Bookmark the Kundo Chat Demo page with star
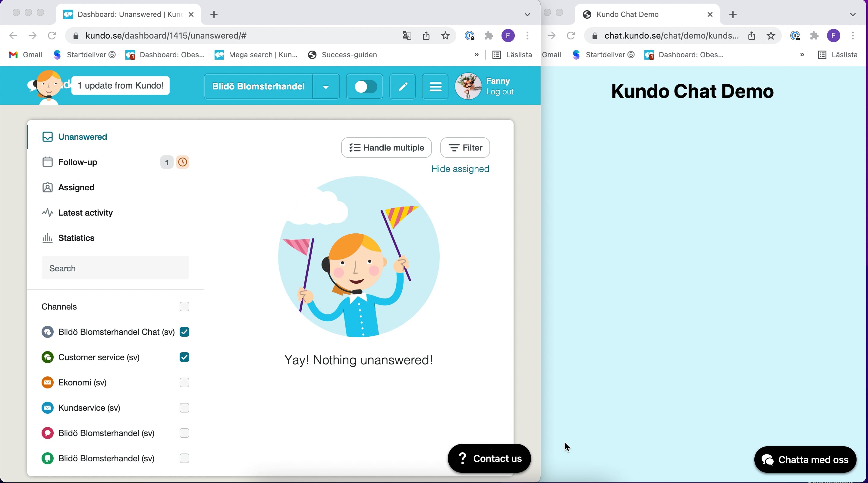The width and height of the screenshot is (868, 483). (x=771, y=36)
